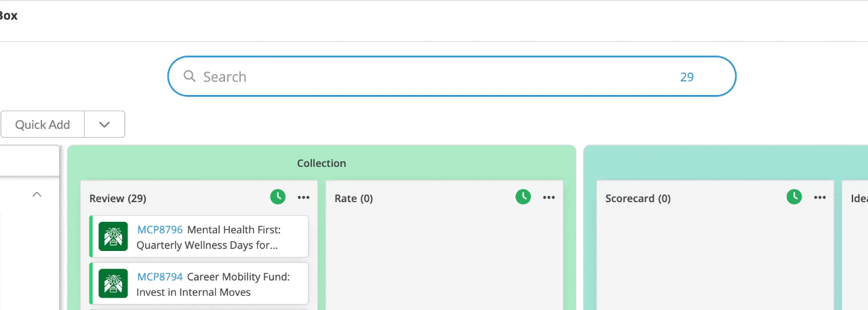This screenshot has height=310, width=868.
Task: Open the Scorecard column three-dots menu
Action: pyautogui.click(x=820, y=197)
